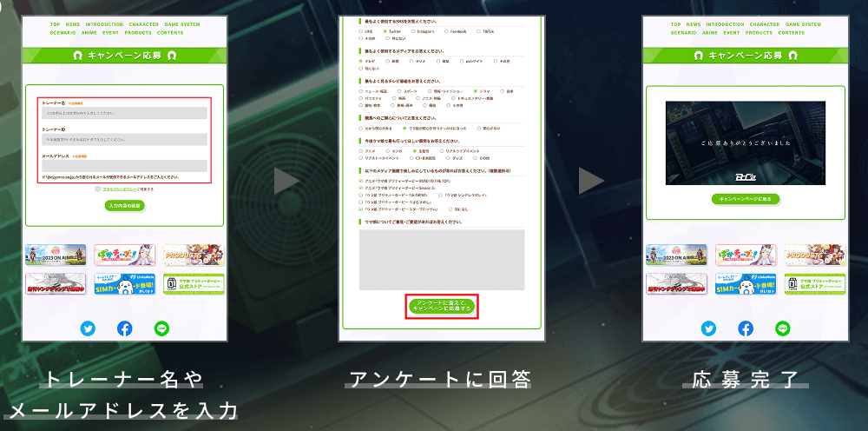The height and width of the screenshot is (431, 868).
Task: Focus the トレーナー名 input field
Action: coord(124,113)
